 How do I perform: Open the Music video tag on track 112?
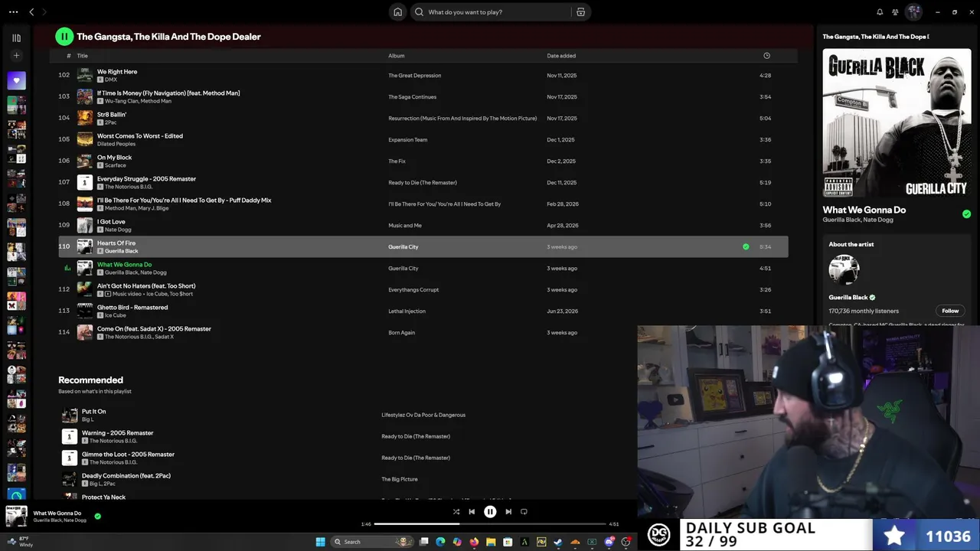(122, 294)
